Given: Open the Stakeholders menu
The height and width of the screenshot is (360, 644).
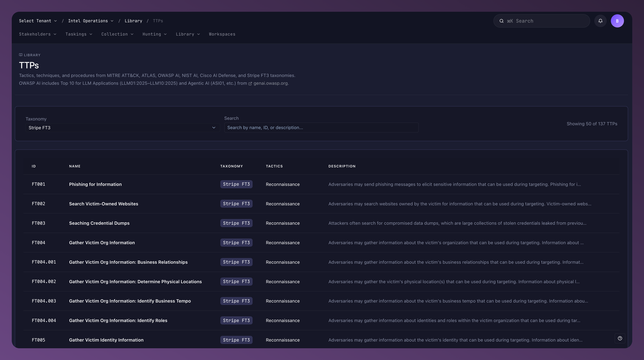Looking at the screenshot, I should pos(37,34).
